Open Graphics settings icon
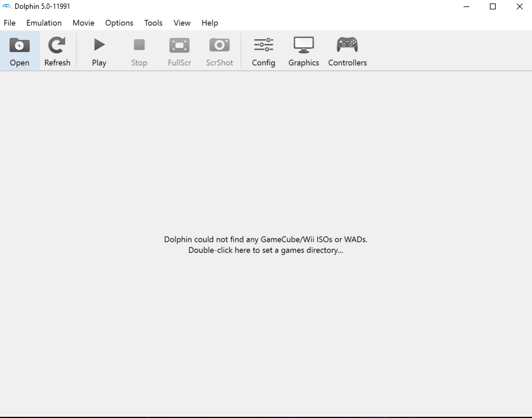 (x=304, y=44)
